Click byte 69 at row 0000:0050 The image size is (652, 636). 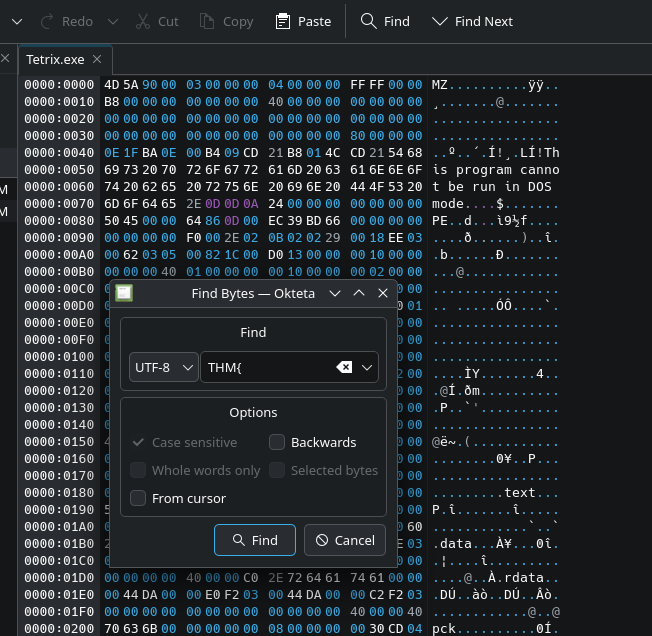(111, 170)
